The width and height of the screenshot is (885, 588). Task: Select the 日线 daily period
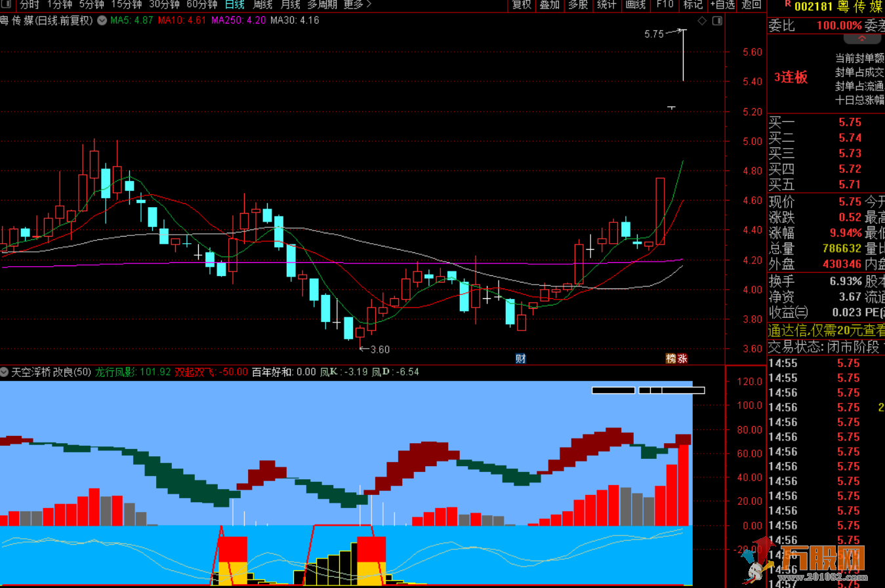pos(235,5)
